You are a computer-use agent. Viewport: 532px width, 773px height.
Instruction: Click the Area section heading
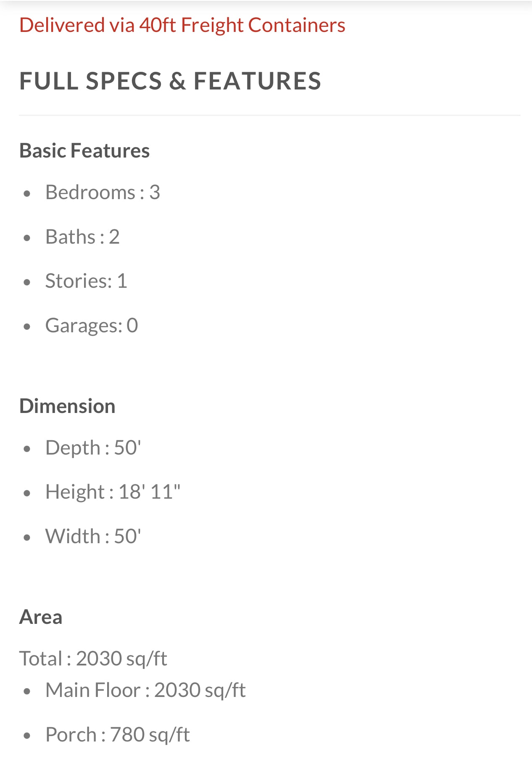(41, 617)
